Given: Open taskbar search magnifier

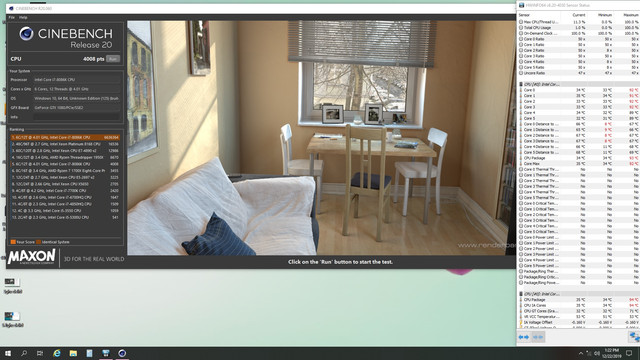Looking at the screenshot, I should click(x=24, y=353).
